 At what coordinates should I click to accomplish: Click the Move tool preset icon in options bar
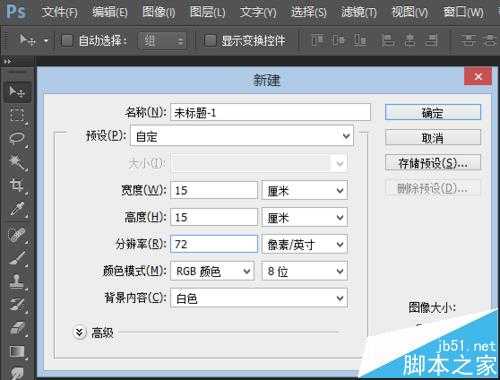point(27,40)
